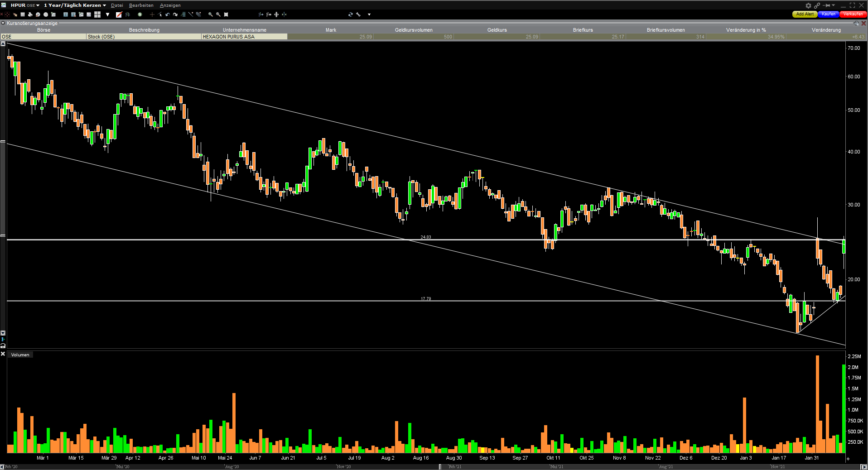Click the blue Kaufen button
This screenshot has height=470, width=868.
tap(828, 14)
